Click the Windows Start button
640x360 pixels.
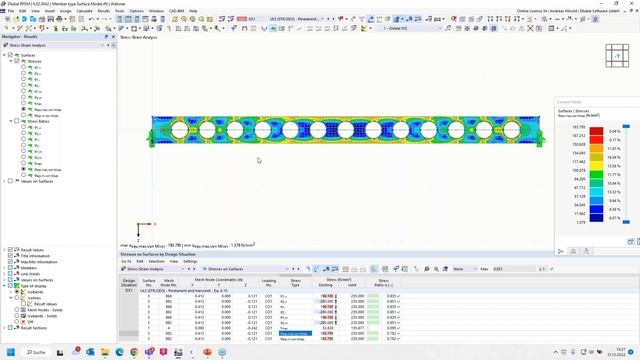coord(11,352)
